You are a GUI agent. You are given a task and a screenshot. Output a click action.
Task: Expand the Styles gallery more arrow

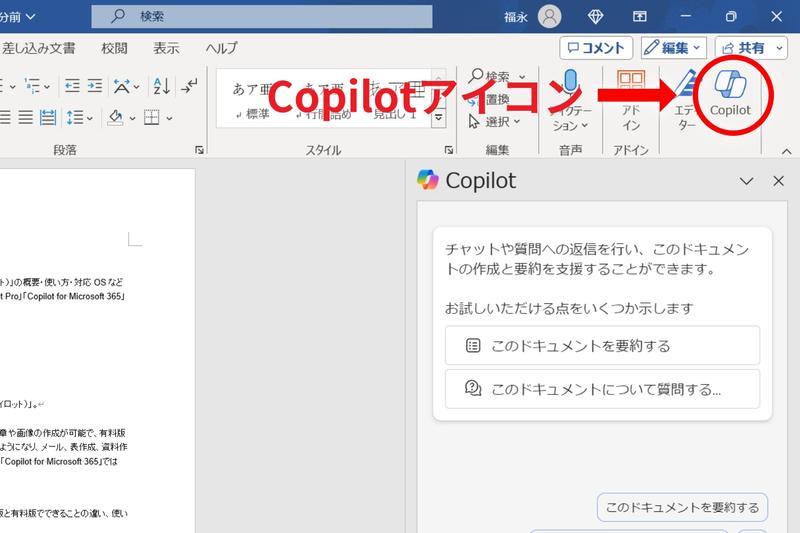439,118
